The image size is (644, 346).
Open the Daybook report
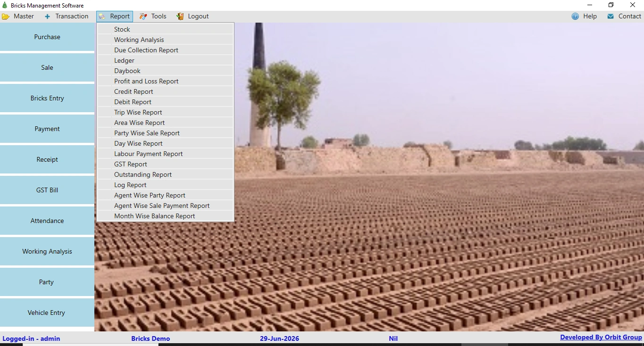tap(165, 71)
